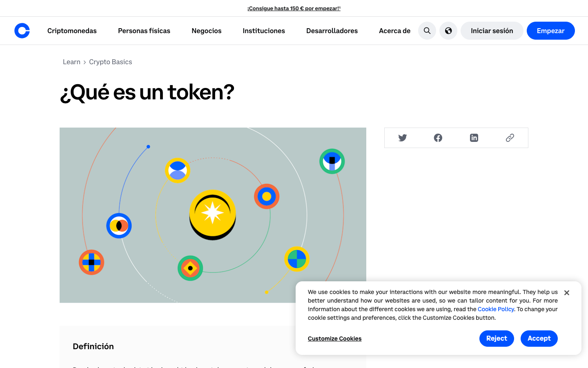
Task: Expand the Personas físicas menu
Action: pyautogui.click(x=144, y=31)
